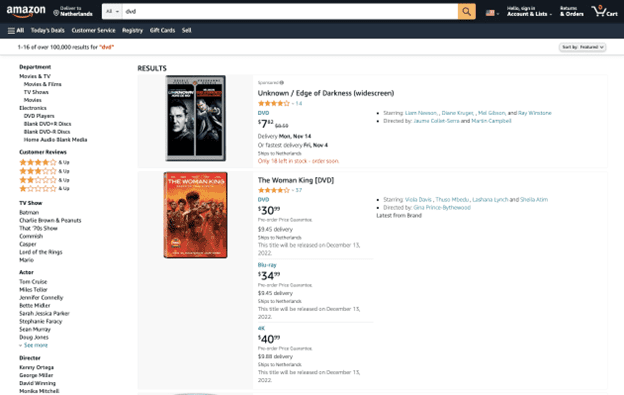
Task: Click the Amazon logo
Action: [x=26, y=12]
